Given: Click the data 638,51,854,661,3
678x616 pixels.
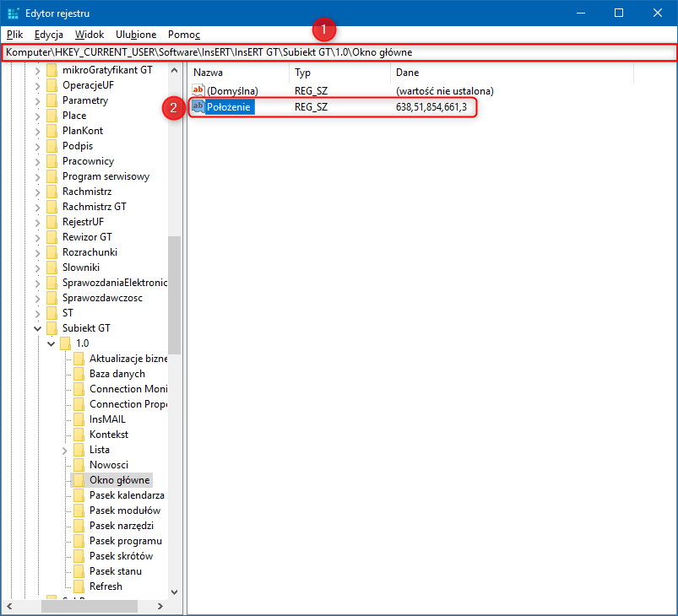Looking at the screenshot, I should pyautogui.click(x=431, y=107).
